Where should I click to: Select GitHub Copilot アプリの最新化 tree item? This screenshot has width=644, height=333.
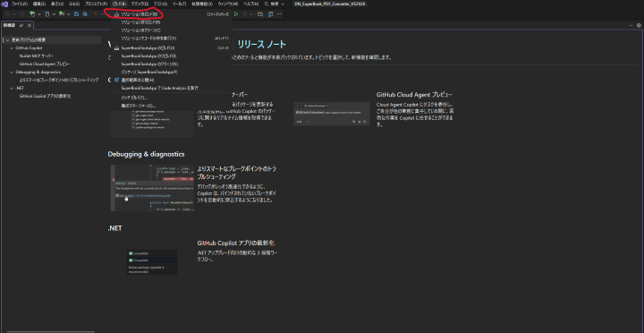tap(46, 96)
